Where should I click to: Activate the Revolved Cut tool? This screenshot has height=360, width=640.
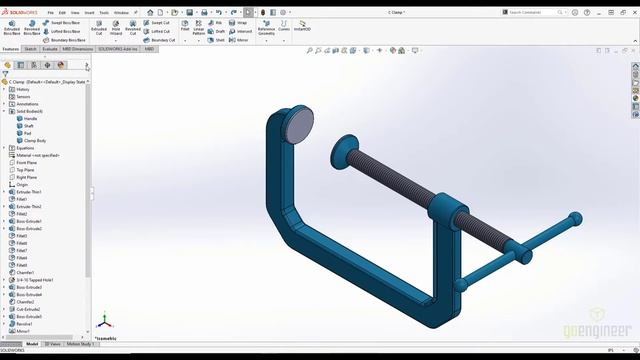(133, 27)
